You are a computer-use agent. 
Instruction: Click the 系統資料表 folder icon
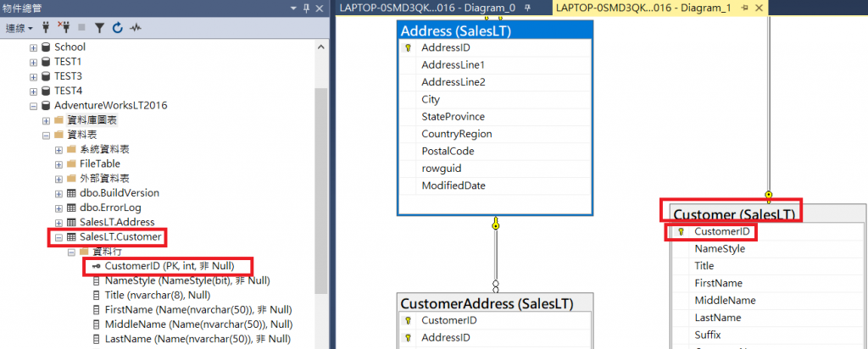click(71, 149)
